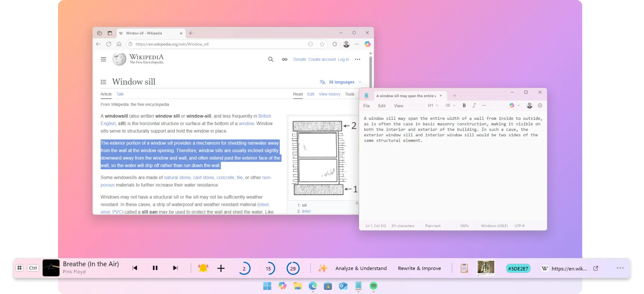Click the sparkle AI actions icon
644x294 pixels.
tap(323, 268)
